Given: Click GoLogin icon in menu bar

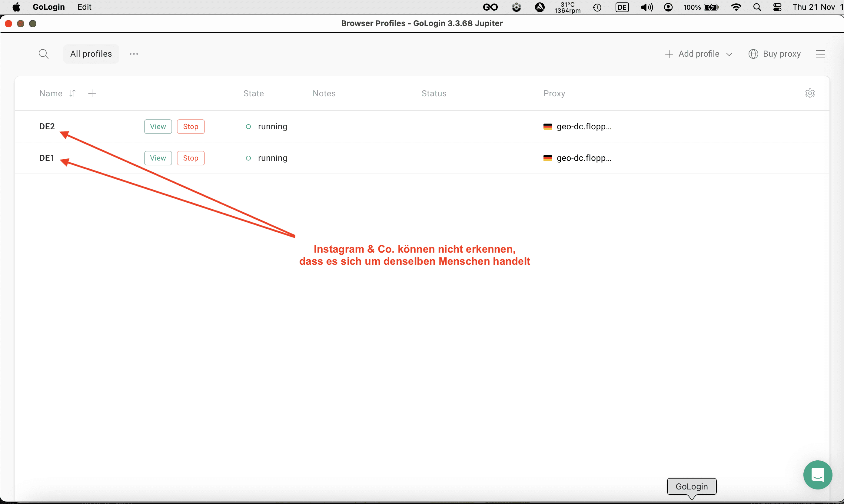Looking at the screenshot, I should [x=490, y=7].
